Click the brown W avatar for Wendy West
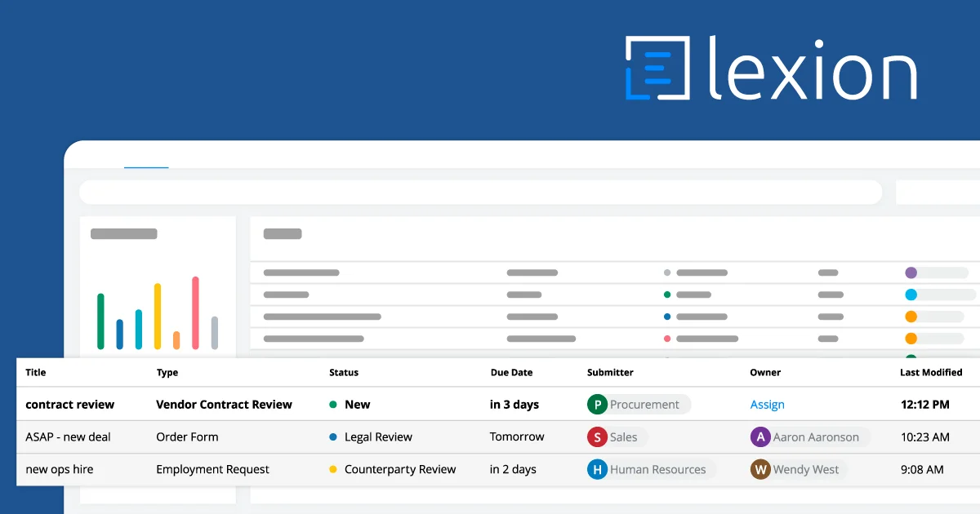 (x=760, y=470)
